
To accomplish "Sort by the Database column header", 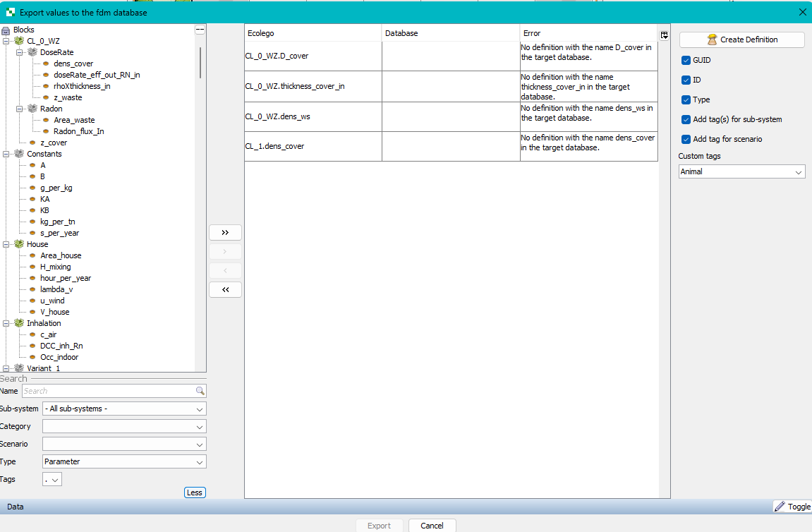I will pyautogui.click(x=451, y=33).
